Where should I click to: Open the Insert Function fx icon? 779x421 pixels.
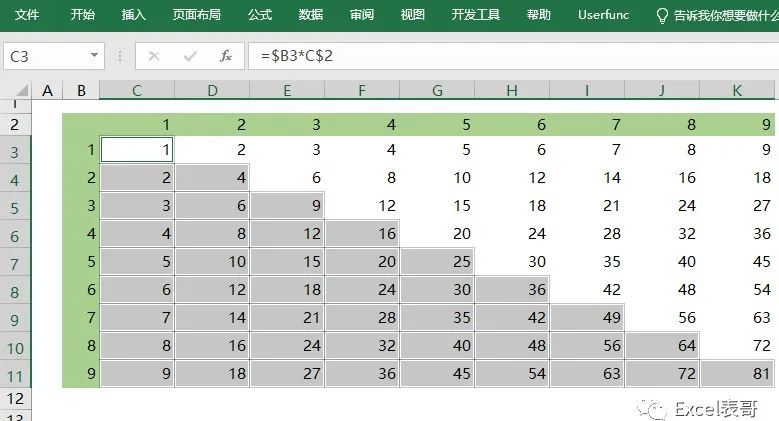(226, 56)
